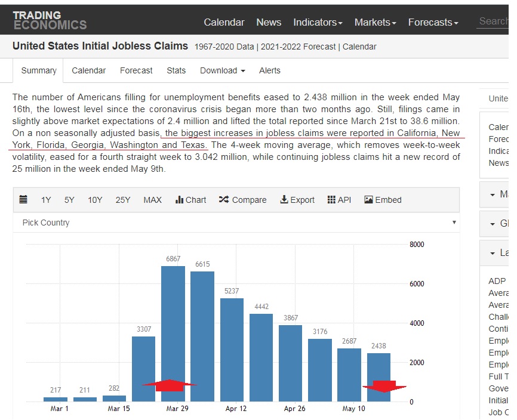The image size is (517, 420).
Task: Open the Pick Country dropdown
Action: click(236, 223)
